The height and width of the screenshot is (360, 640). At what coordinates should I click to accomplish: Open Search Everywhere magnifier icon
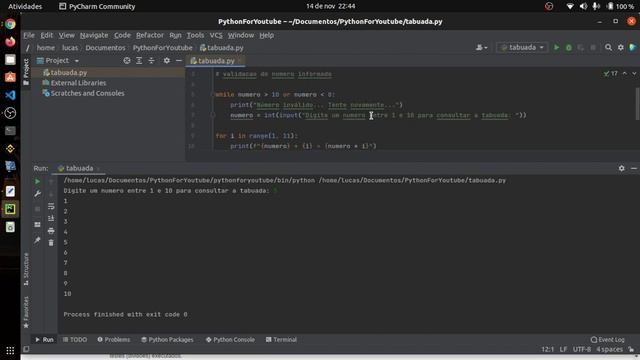pos(608,48)
